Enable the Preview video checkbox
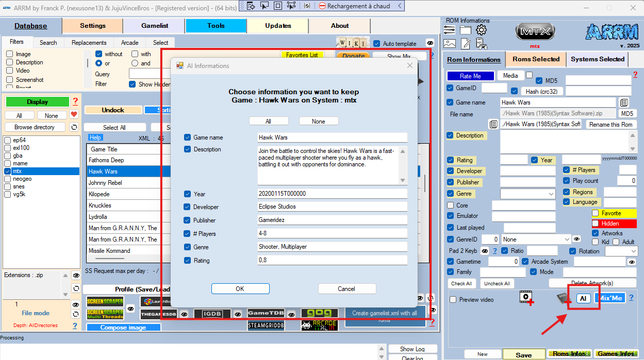644x360 pixels. (x=453, y=300)
